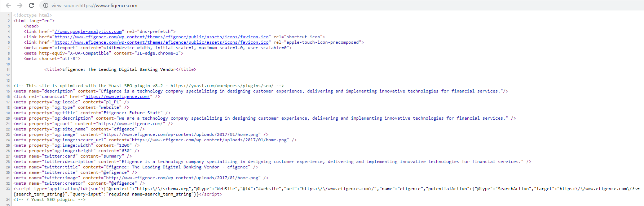
Task: Open the apple-touch-icon-precomposed favicon.ico link
Action: tap(162, 42)
